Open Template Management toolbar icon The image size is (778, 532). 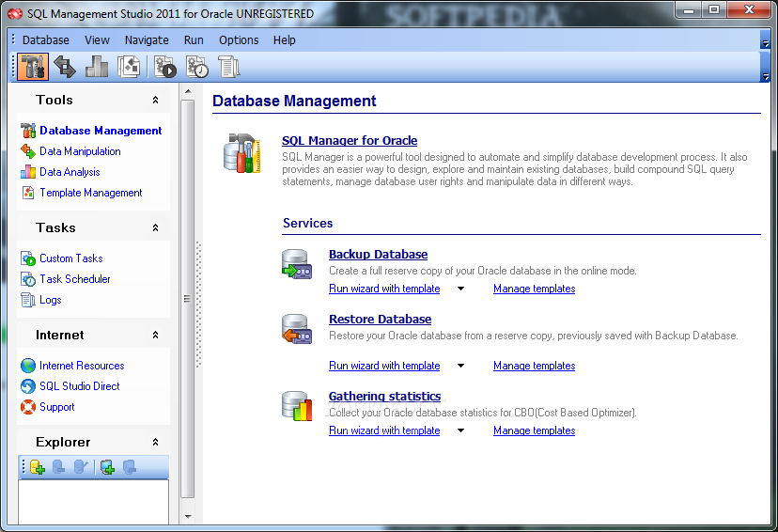coord(129,67)
